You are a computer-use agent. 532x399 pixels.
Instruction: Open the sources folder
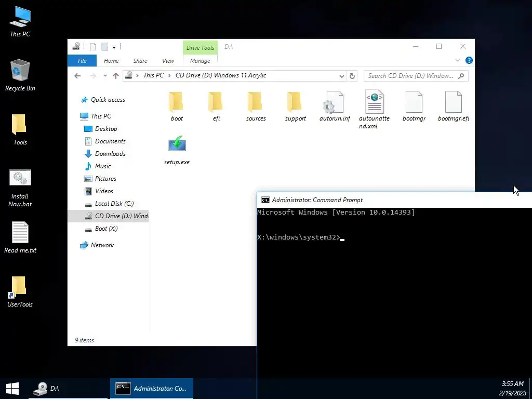point(256,106)
